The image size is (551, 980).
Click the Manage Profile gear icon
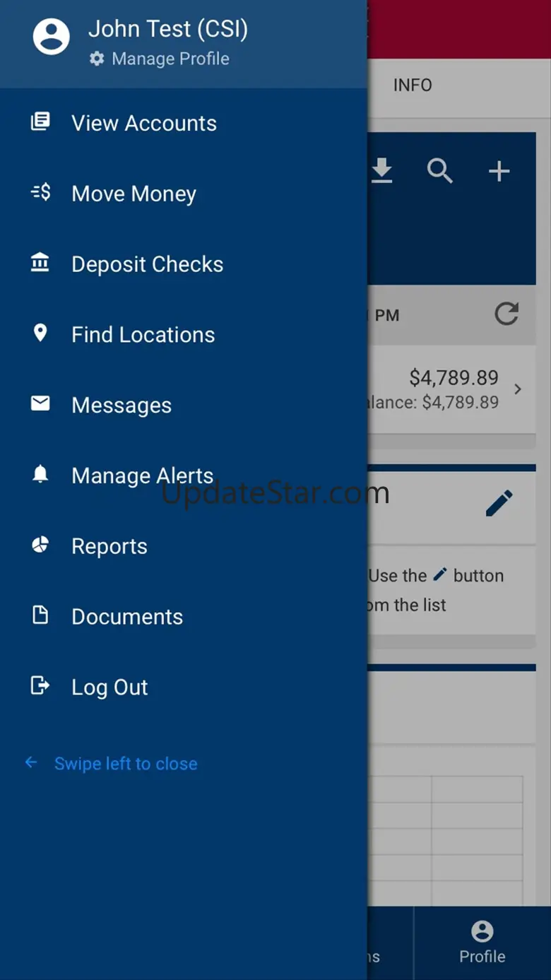pos(97,59)
